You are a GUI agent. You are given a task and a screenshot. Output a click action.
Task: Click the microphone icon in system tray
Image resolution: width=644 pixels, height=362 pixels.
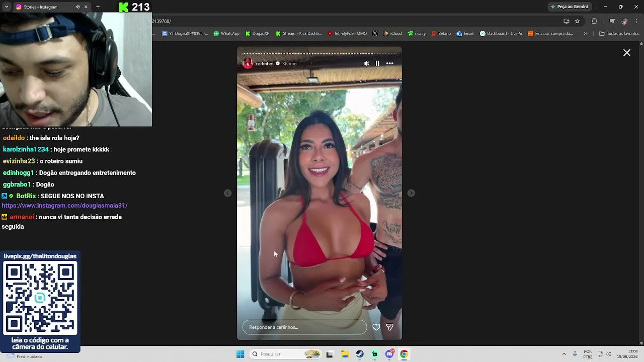tap(575, 354)
